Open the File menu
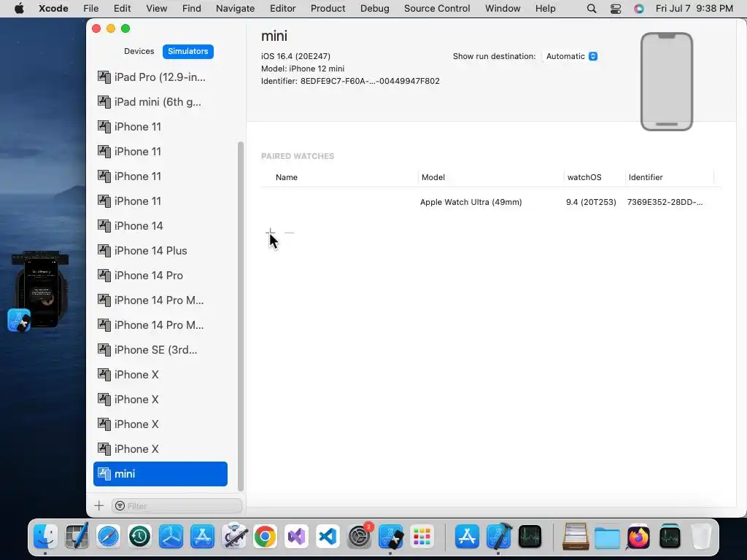747x560 pixels. 90,9
